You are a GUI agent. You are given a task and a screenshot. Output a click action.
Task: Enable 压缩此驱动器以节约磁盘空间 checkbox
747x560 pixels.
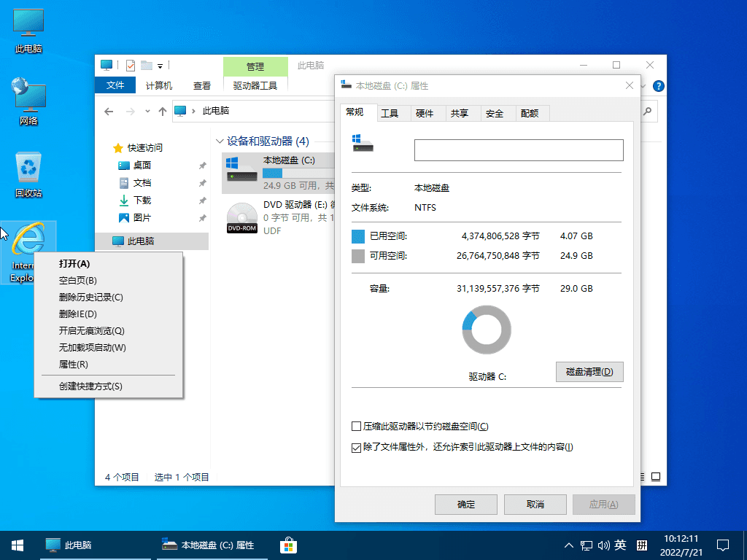tap(357, 427)
